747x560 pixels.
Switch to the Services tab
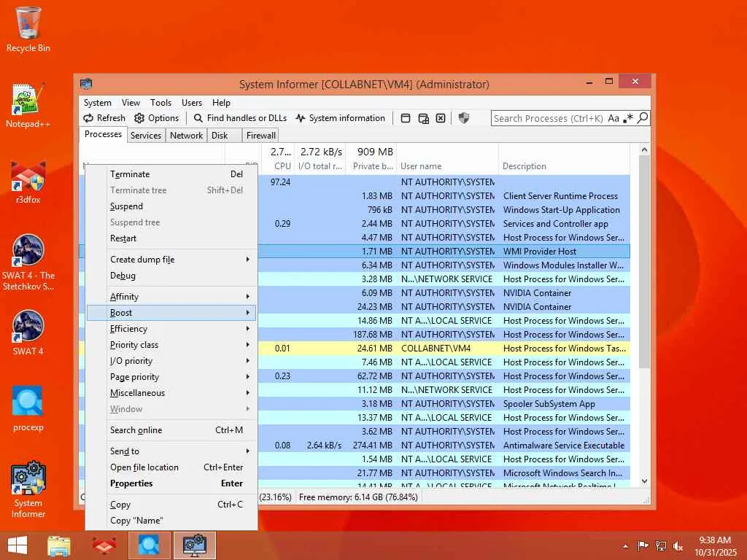point(146,135)
